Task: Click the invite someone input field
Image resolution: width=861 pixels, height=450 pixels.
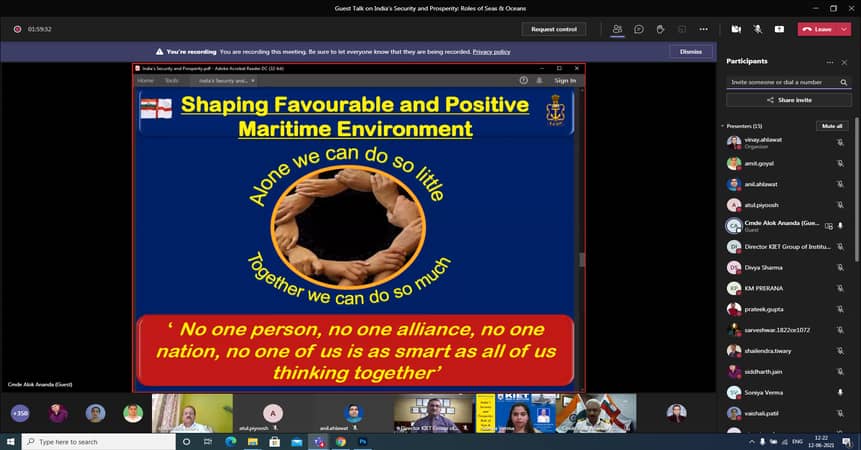Action: tap(780, 82)
